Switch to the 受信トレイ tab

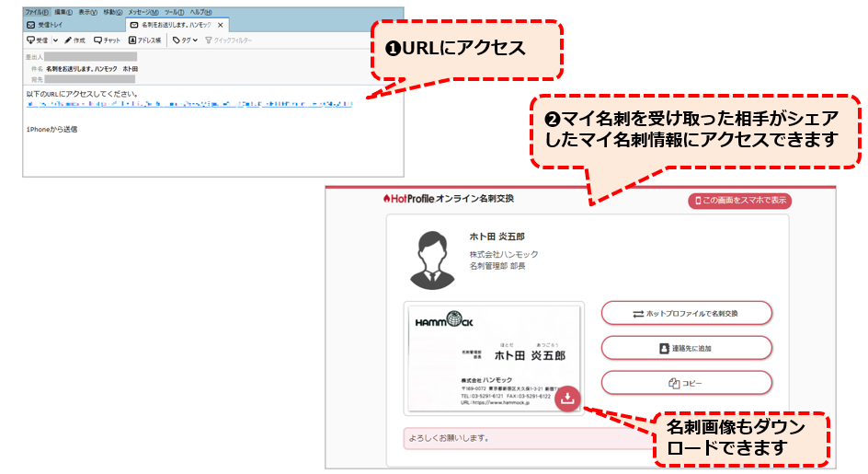point(74,25)
